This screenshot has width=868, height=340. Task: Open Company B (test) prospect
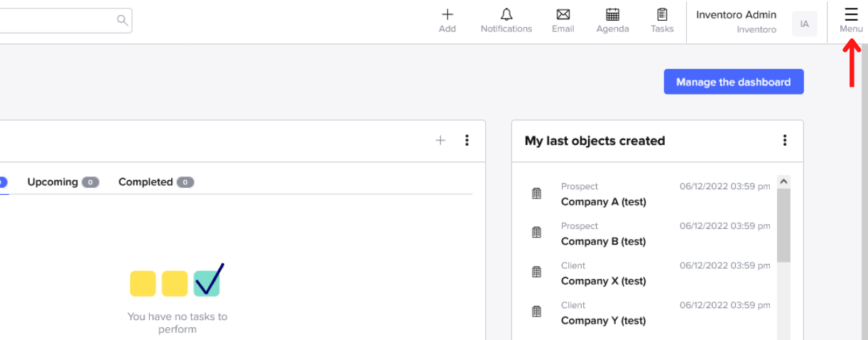(603, 242)
